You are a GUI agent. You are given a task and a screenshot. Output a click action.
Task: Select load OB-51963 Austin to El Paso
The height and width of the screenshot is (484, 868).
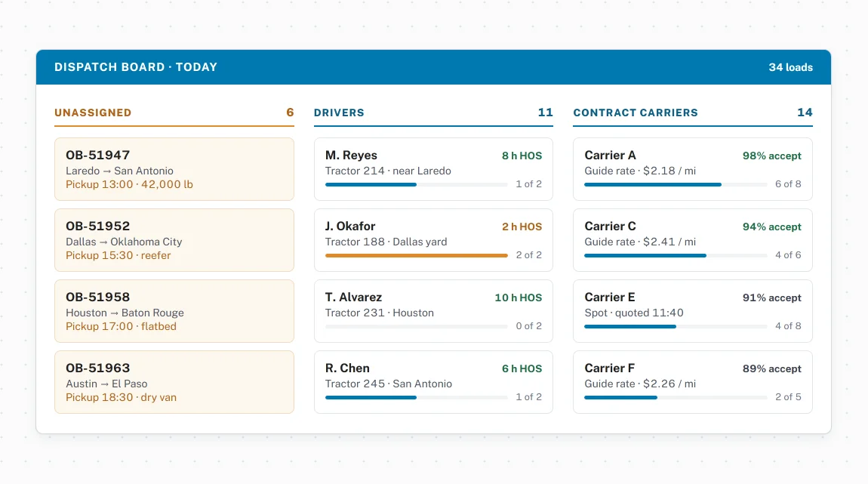(174, 381)
